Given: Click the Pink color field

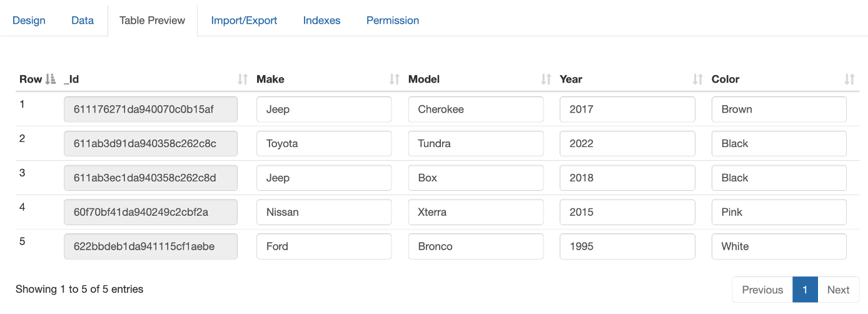Looking at the screenshot, I should pos(779,213).
